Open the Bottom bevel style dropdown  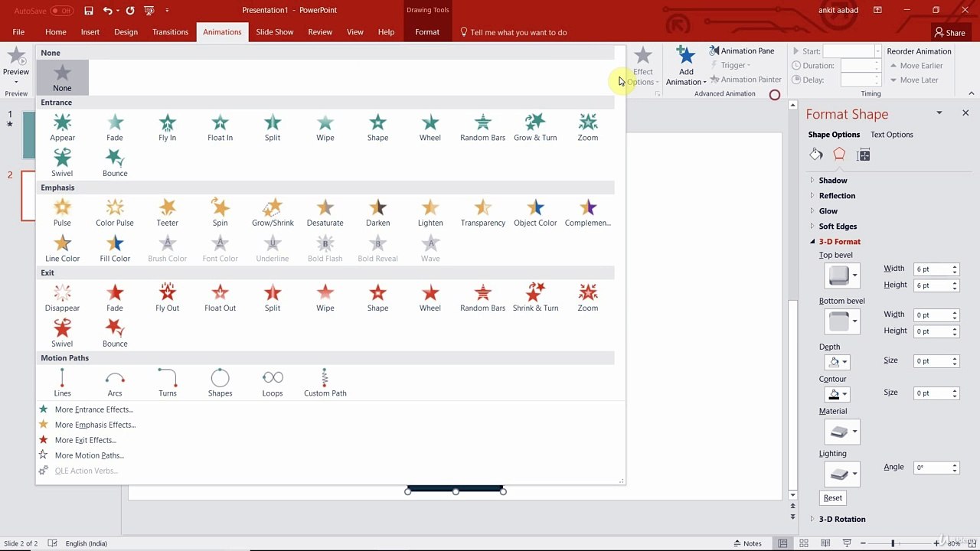pos(842,321)
